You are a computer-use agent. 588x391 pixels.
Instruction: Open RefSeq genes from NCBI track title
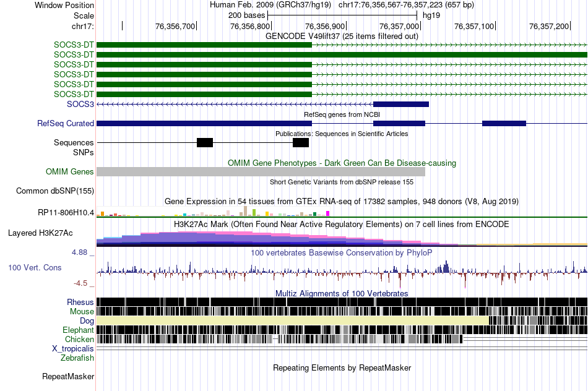coord(342,114)
